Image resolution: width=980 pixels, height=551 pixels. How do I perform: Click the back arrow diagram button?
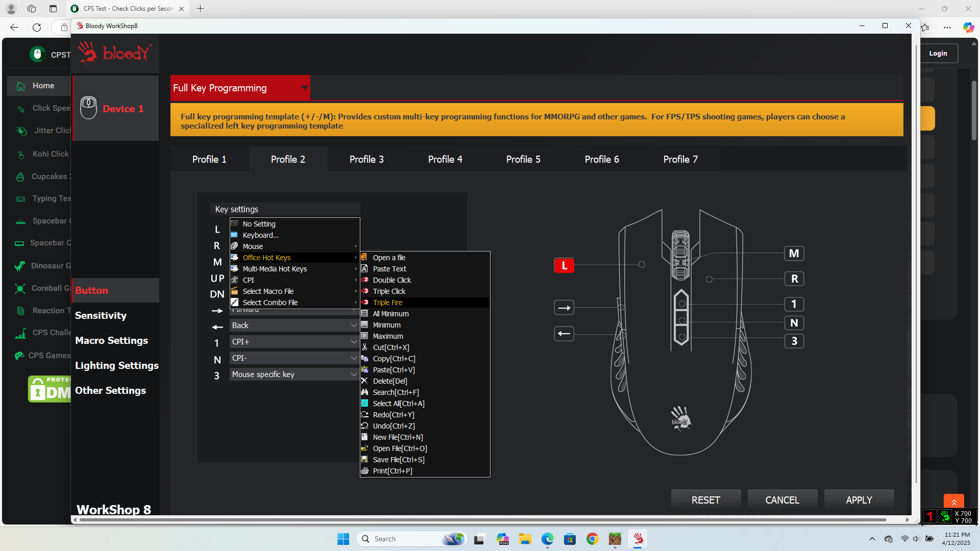pyautogui.click(x=564, y=334)
